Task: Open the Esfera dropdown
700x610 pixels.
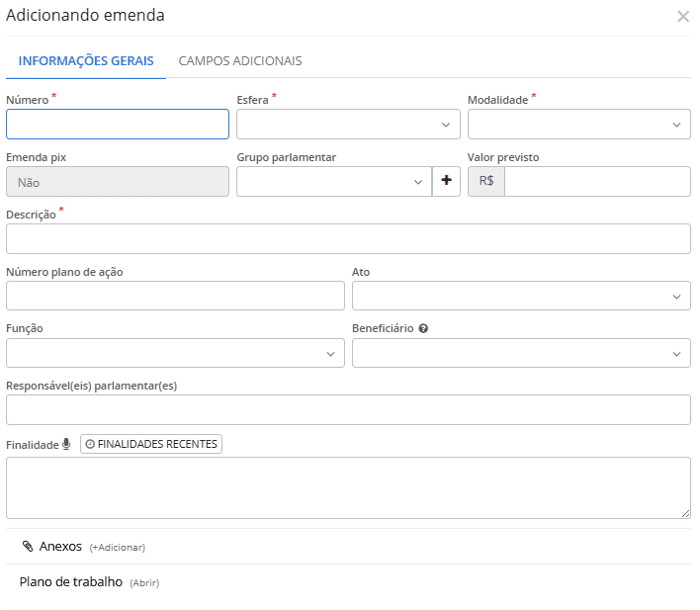Action: [348, 125]
